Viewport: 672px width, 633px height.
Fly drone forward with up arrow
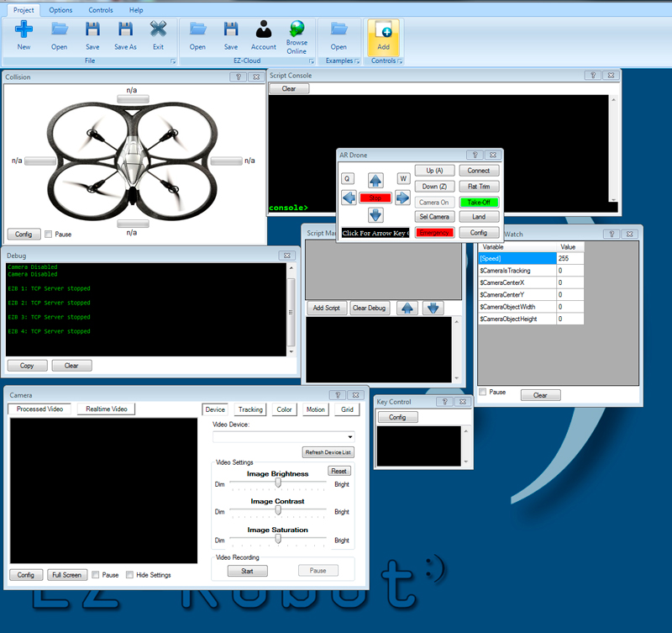coord(375,180)
